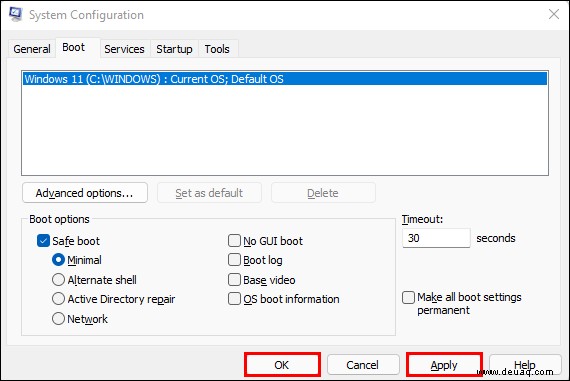This screenshot has height=381, width=570.
Task: Go to the Startup tab
Action: coord(174,49)
